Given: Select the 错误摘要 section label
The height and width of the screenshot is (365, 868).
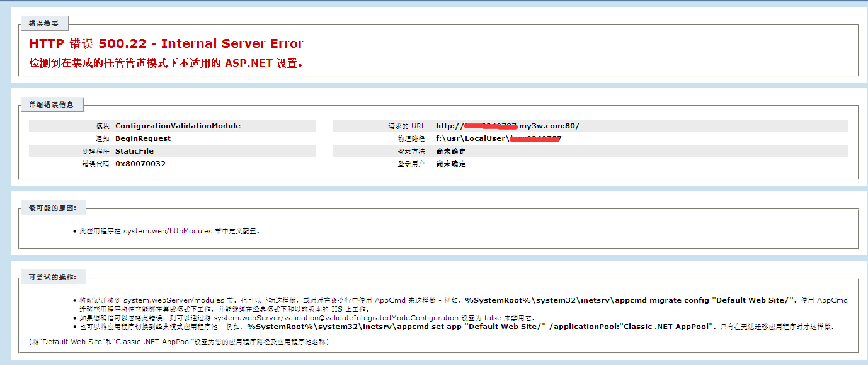Looking at the screenshot, I should (x=43, y=24).
